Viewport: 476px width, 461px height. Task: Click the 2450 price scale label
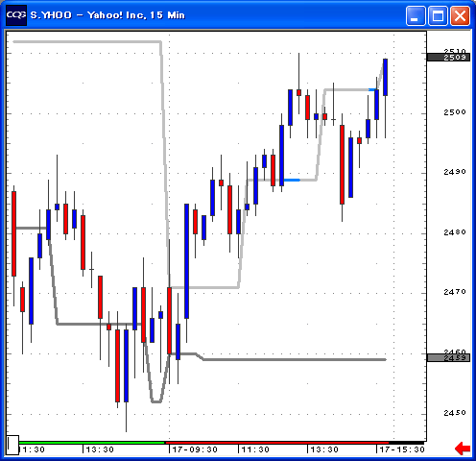(455, 413)
